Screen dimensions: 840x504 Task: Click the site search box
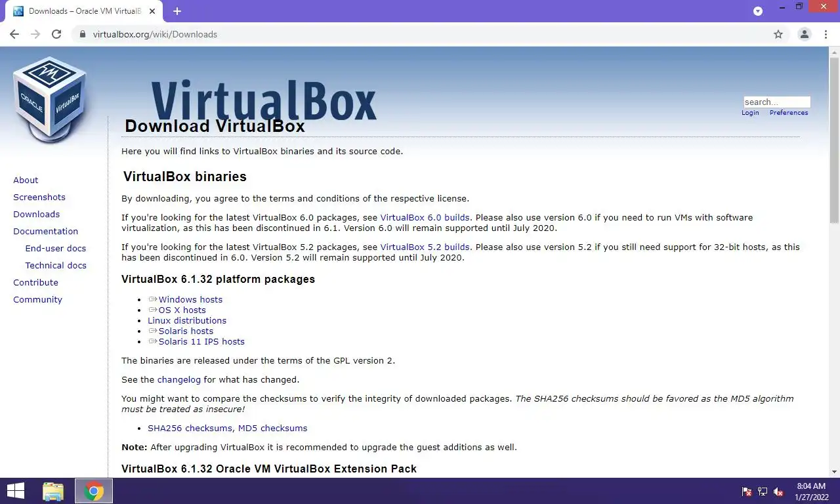(x=777, y=102)
